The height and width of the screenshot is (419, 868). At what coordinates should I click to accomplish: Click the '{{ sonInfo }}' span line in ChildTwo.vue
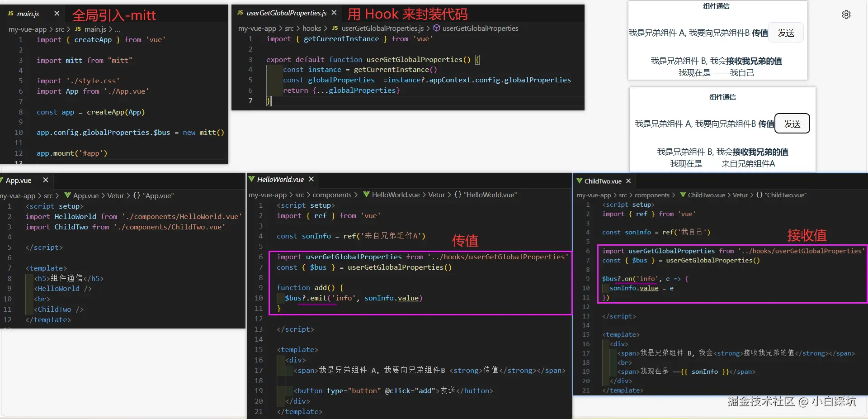click(686, 371)
